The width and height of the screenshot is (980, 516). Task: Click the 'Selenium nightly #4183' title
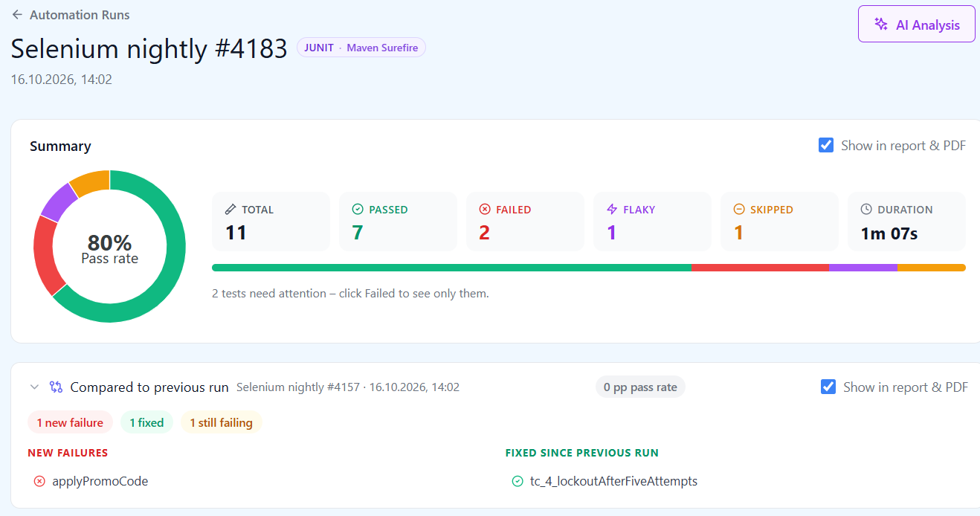click(x=149, y=48)
